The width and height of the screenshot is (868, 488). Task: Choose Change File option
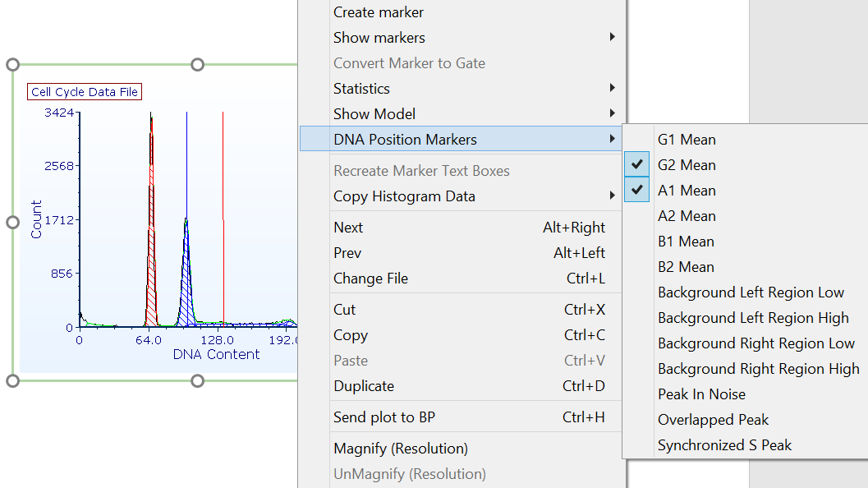point(370,279)
